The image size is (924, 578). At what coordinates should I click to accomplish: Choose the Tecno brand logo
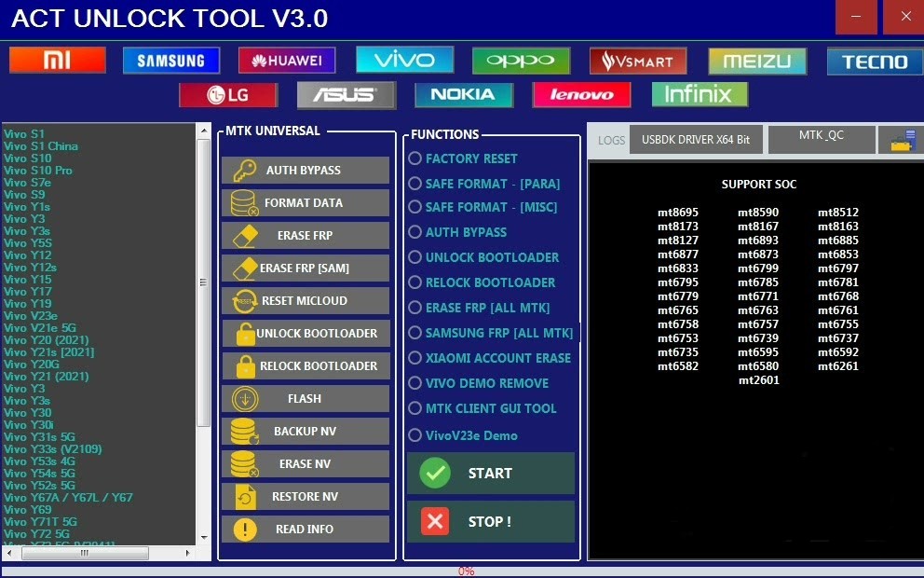coord(875,62)
